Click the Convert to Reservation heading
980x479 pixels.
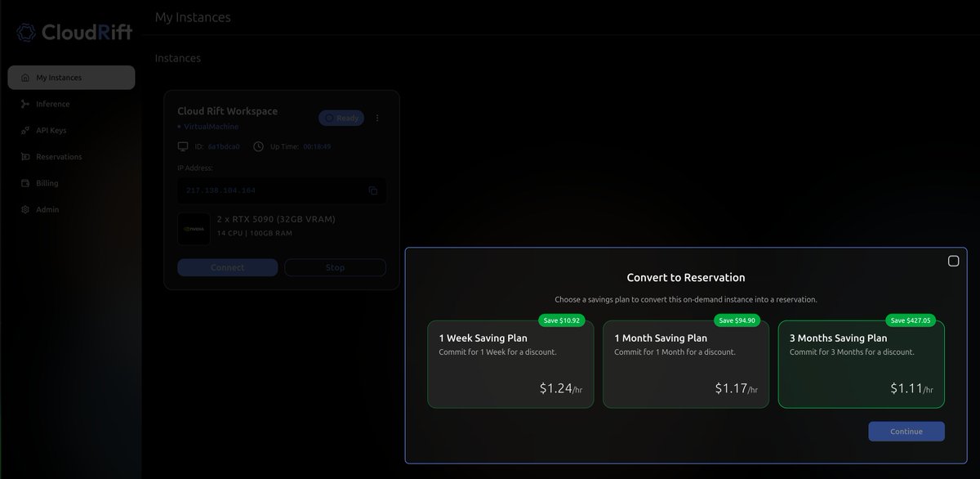[x=686, y=278]
